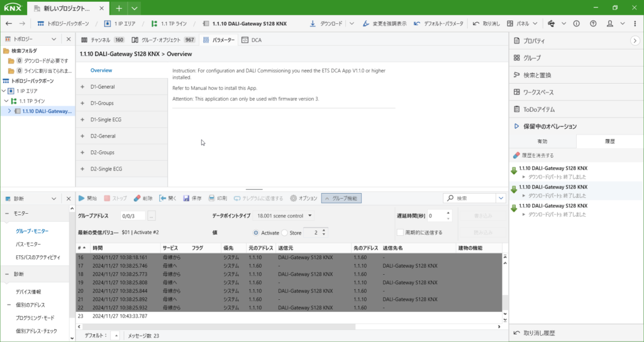Expand the D2-General section
This screenshot has width=644, height=342.
82,136
